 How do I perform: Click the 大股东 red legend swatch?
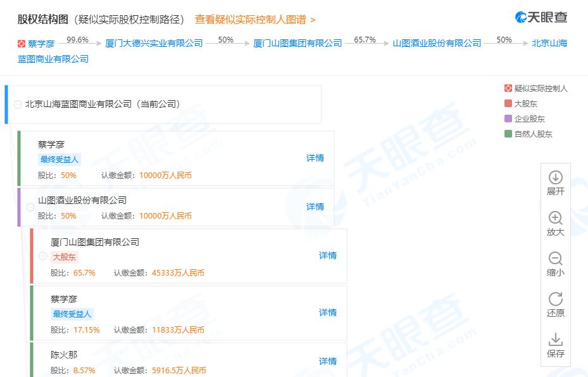508,103
